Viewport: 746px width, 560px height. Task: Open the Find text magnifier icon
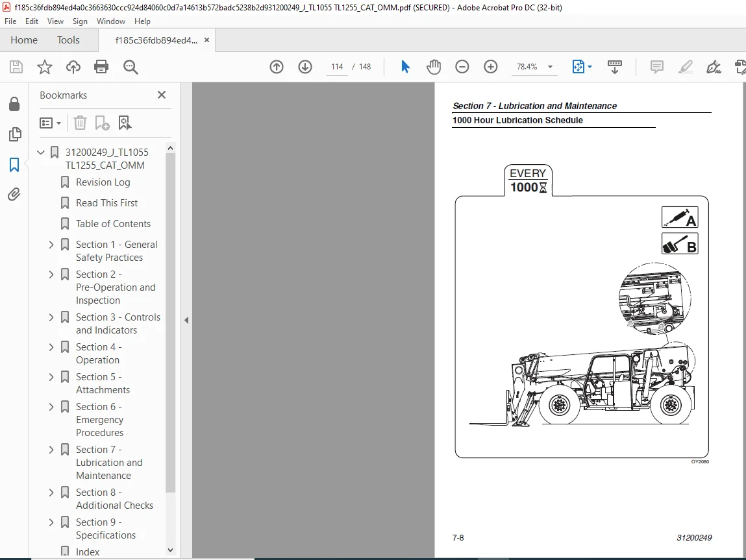pyautogui.click(x=131, y=67)
